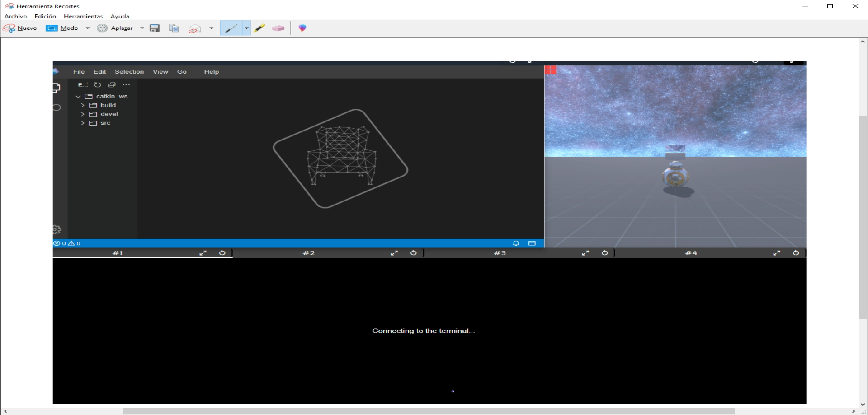The image size is (868, 415).
Task: Open the pen options dropdown arrow
Action: tap(246, 28)
